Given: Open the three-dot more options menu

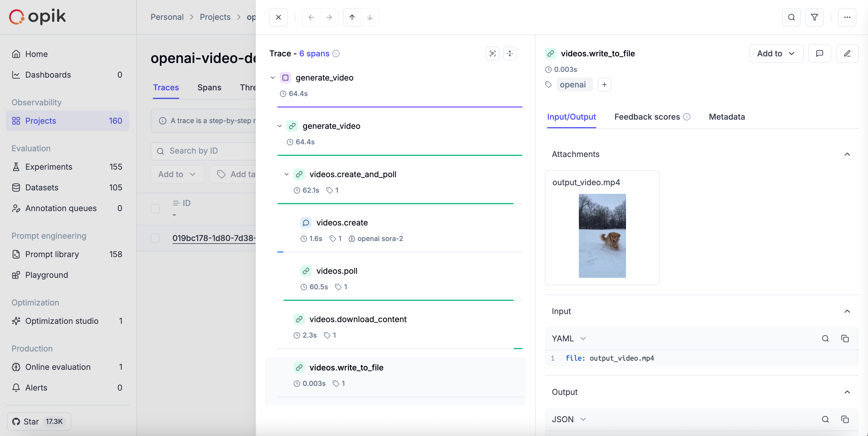Looking at the screenshot, I should 847,17.
